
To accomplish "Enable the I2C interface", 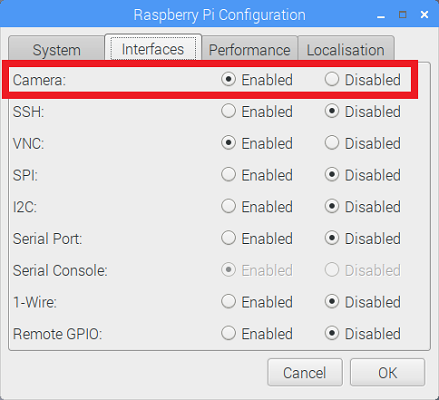I will pos(228,206).
